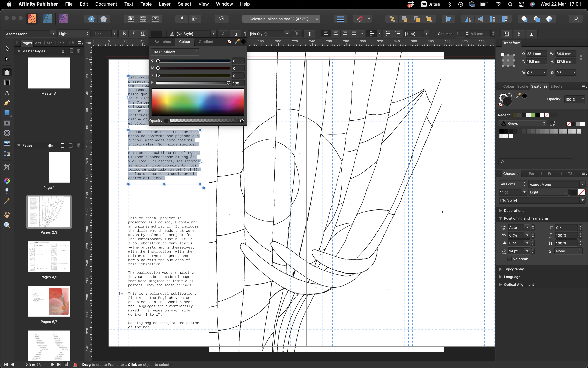Enable the No break checkbox
Viewport: 588px width, 368px height.
[x=510, y=259]
